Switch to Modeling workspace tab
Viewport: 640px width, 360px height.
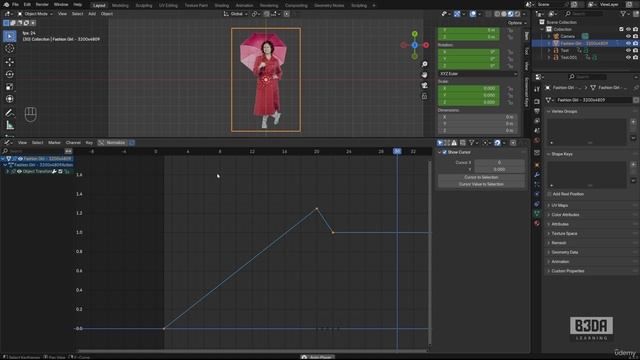(120, 5)
